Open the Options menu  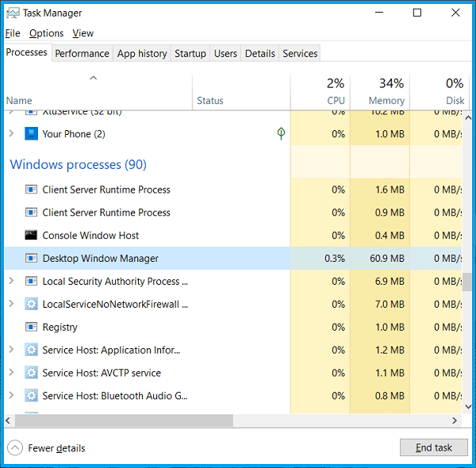(47, 33)
